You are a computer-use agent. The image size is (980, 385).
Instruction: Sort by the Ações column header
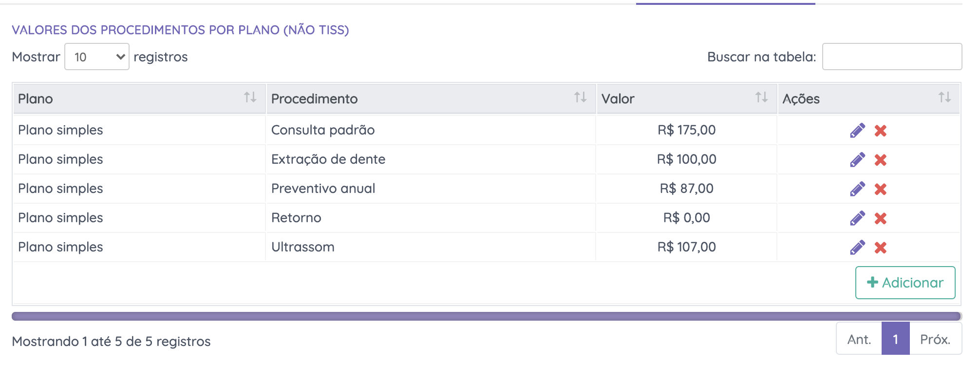click(x=868, y=98)
